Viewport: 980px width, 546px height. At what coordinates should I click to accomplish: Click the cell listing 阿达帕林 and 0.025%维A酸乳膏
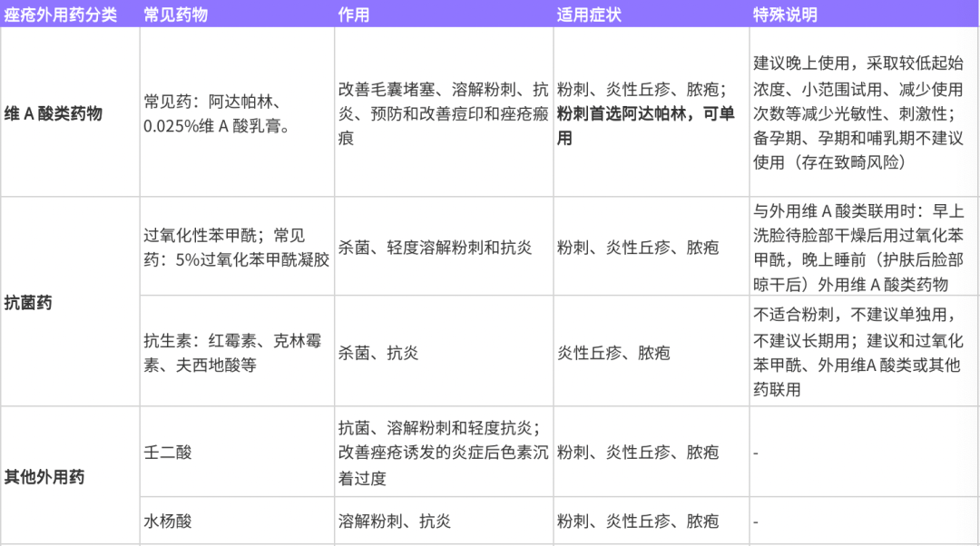(218, 113)
